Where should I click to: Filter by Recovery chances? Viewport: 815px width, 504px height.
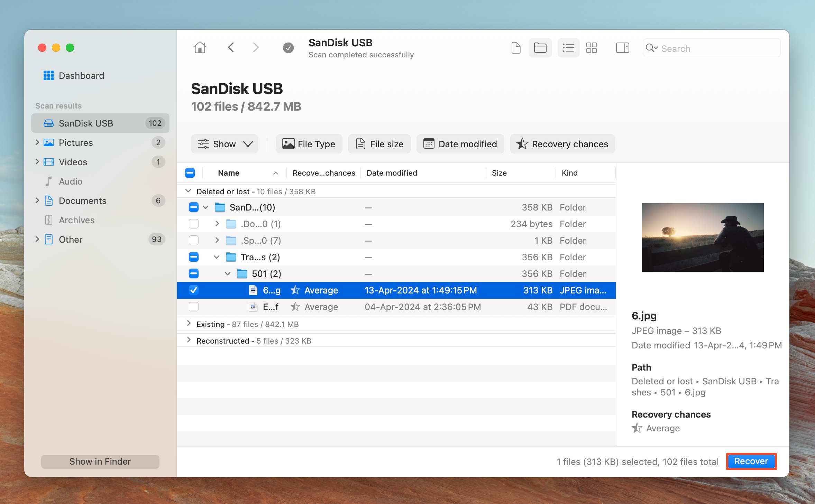click(x=562, y=144)
